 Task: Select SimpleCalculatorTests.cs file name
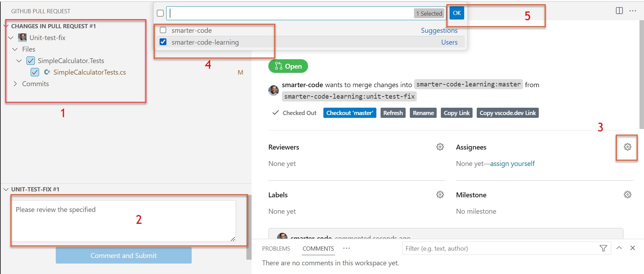pyautogui.click(x=90, y=72)
